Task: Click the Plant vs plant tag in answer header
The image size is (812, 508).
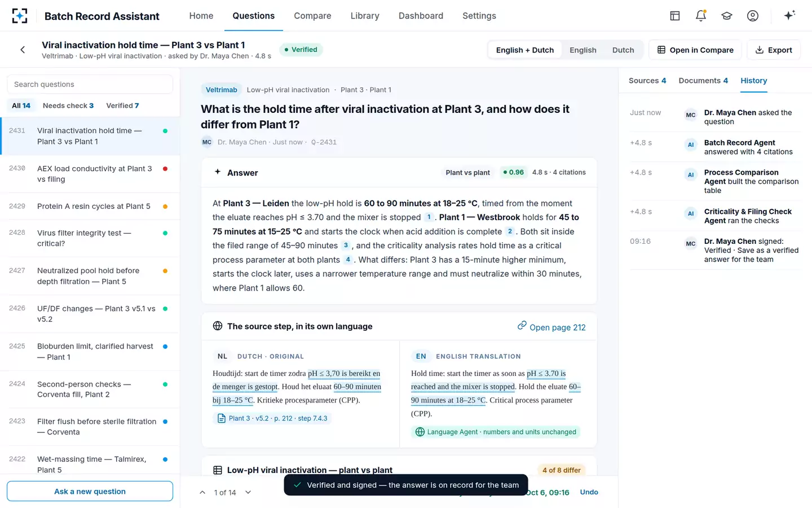Action: (x=467, y=172)
